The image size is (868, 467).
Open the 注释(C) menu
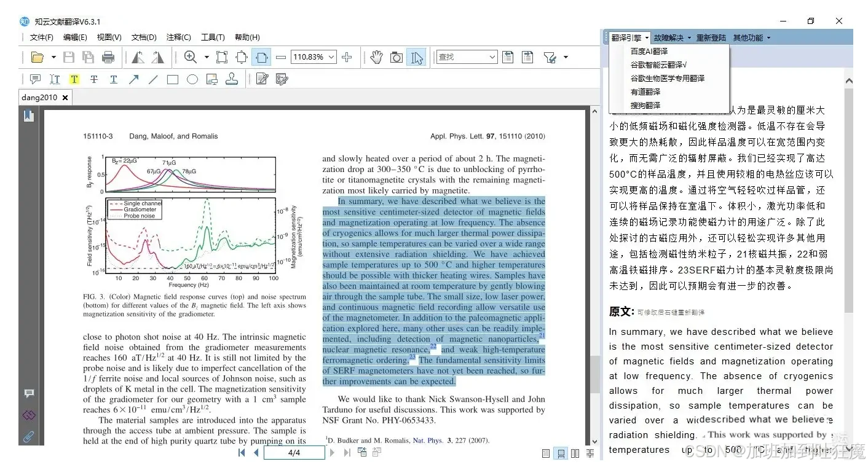[179, 37]
